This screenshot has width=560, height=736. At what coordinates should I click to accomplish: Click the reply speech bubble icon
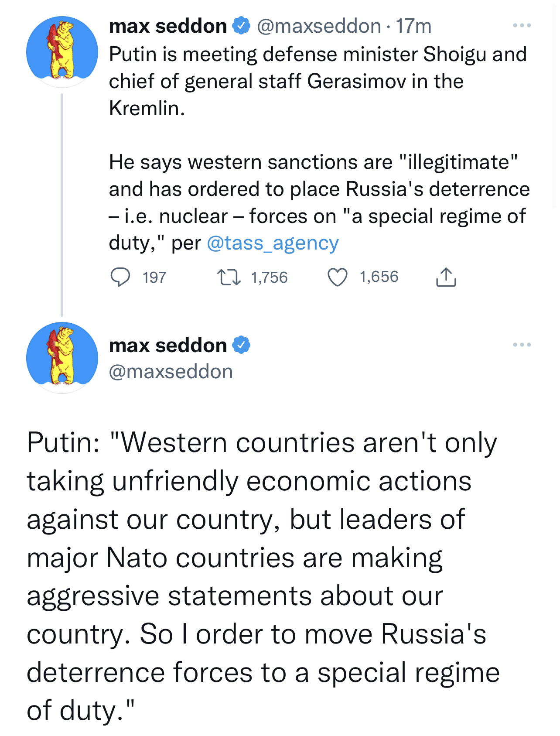120,277
